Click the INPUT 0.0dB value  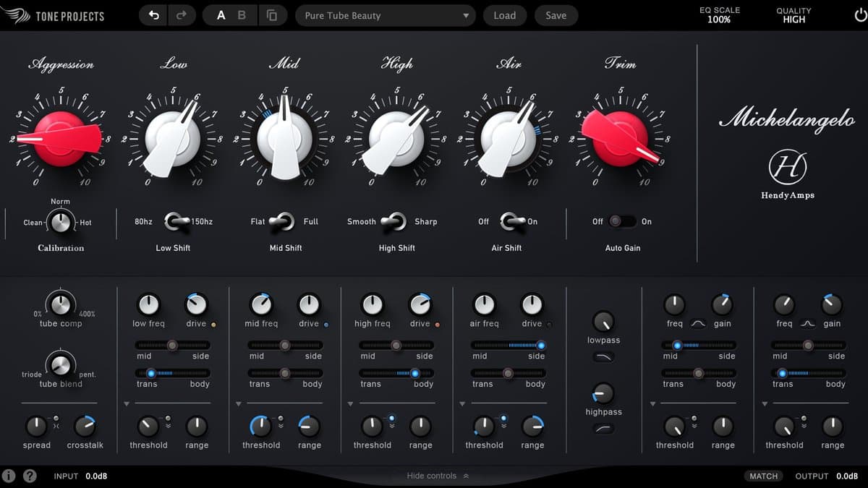[96, 476]
